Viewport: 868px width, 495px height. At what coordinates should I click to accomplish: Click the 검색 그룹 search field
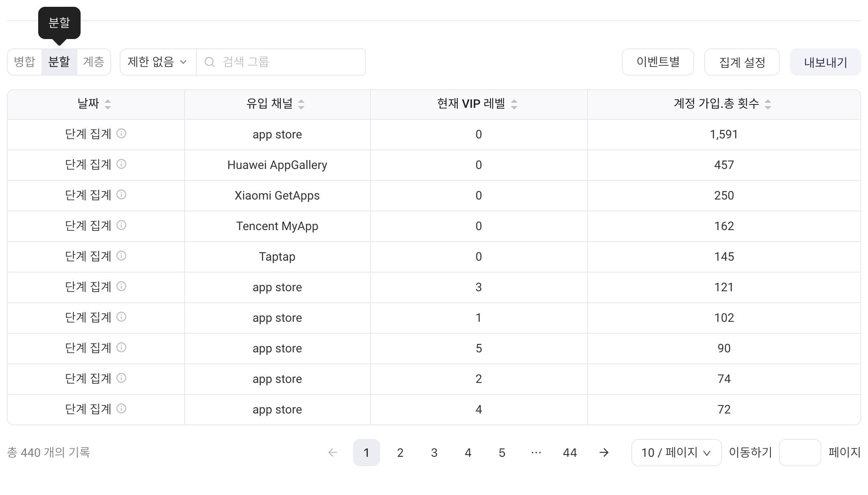pos(281,62)
